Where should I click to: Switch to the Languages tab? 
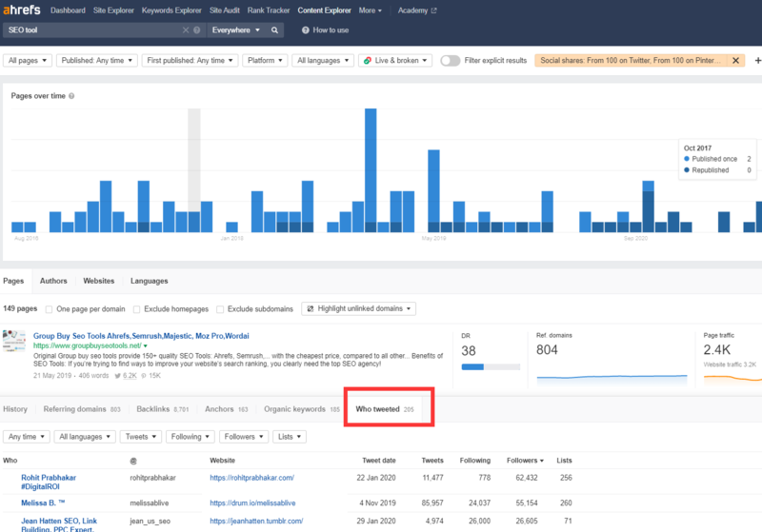[150, 281]
